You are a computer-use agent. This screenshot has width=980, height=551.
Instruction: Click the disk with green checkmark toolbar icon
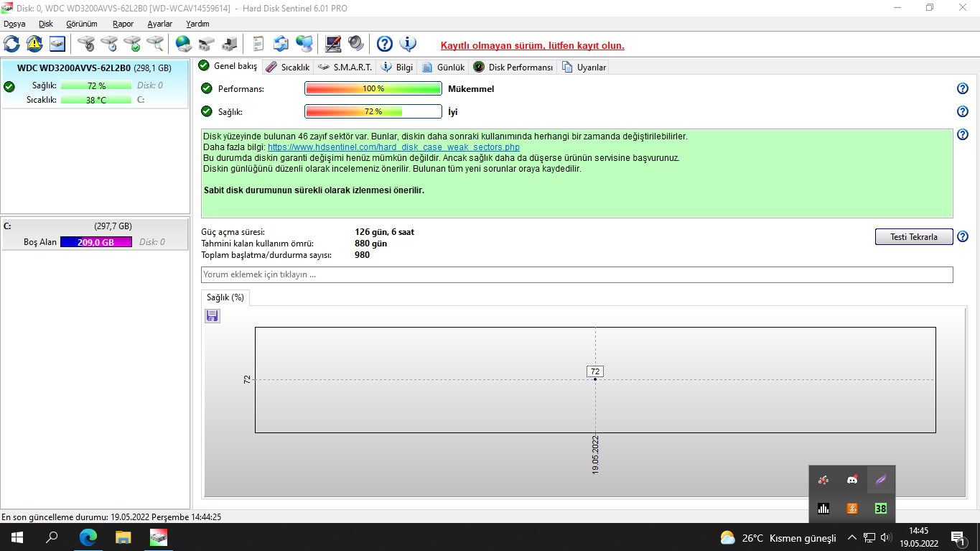tap(132, 44)
